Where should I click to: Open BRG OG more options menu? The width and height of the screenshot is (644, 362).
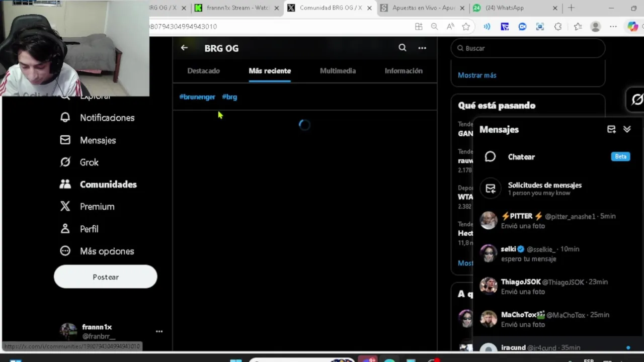pyautogui.click(x=422, y=48)
